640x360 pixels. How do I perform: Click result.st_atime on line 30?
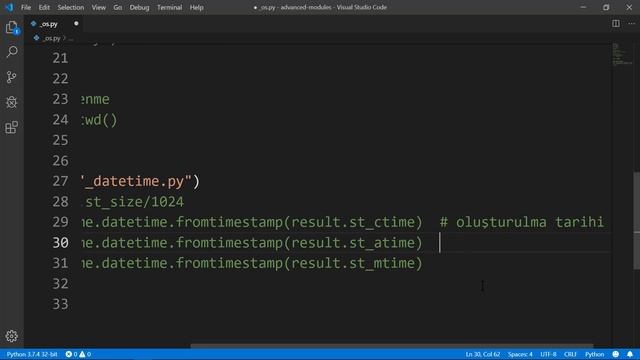pyautogui.click(x=353, y=242)
